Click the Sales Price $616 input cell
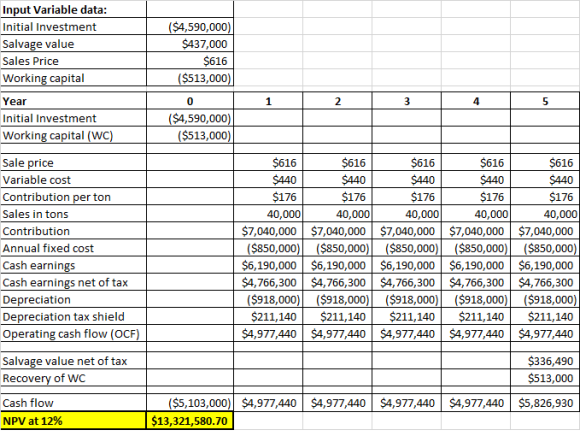Image resolution: width=580 pixels, height=436 pixels. point(190,61)
